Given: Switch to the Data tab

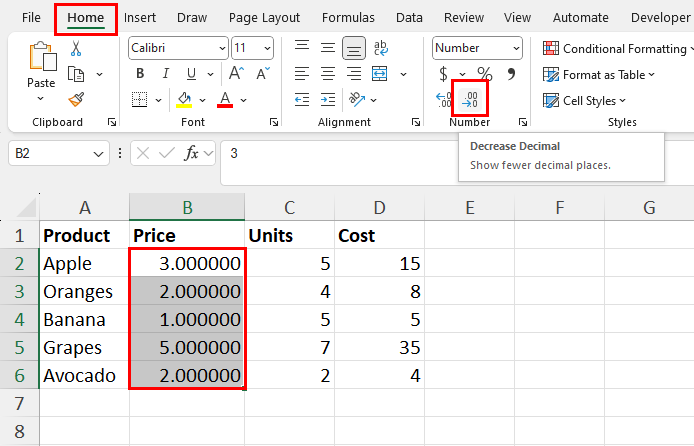Looking at the screenshot, I should [409, 18].
